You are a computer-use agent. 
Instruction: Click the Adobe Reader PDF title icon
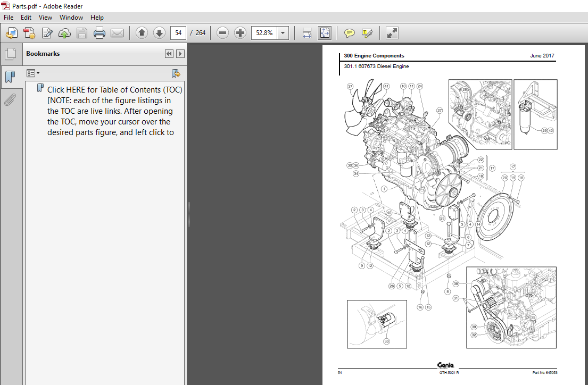coord(5,6)
